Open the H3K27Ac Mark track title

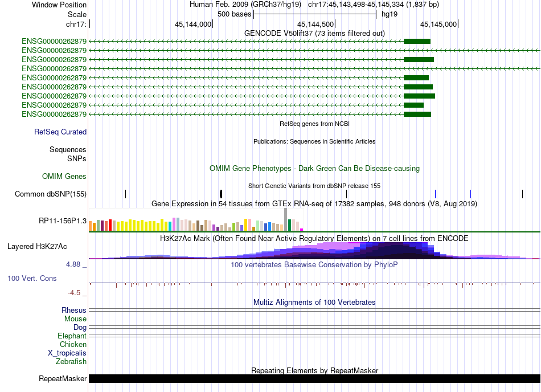pos(314,238)
